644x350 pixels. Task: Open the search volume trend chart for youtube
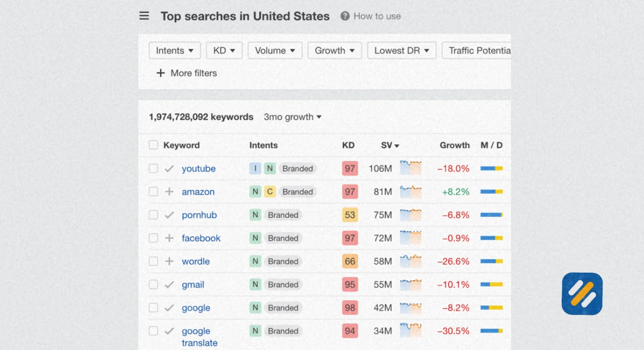(x=410, y=168)
